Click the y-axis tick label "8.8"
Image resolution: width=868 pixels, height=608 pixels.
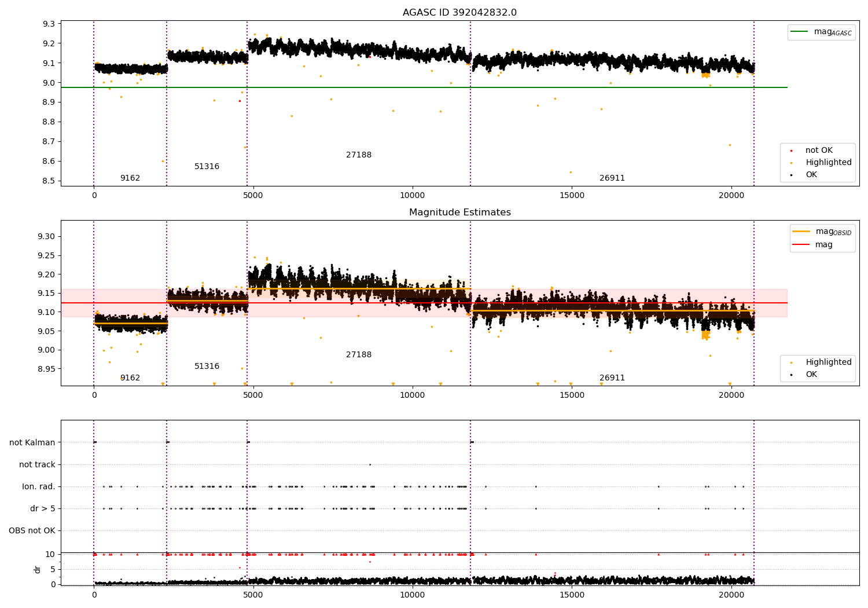coord(49,122)
